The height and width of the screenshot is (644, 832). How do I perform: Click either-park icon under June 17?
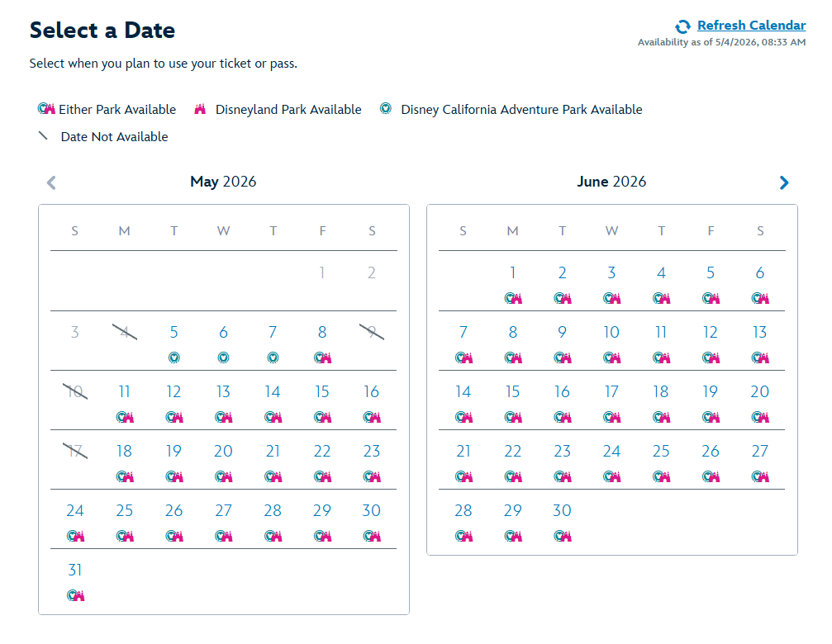pyautogui.click(x=611, y=417)
